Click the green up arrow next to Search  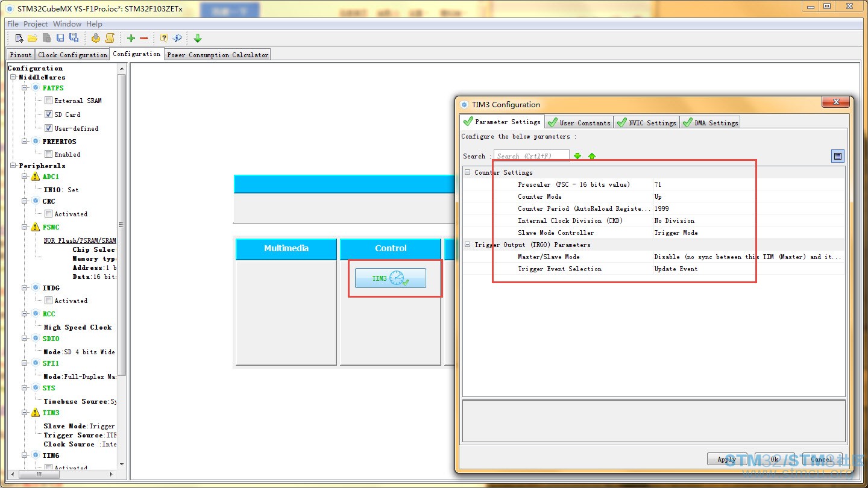[x=592, y=156]
